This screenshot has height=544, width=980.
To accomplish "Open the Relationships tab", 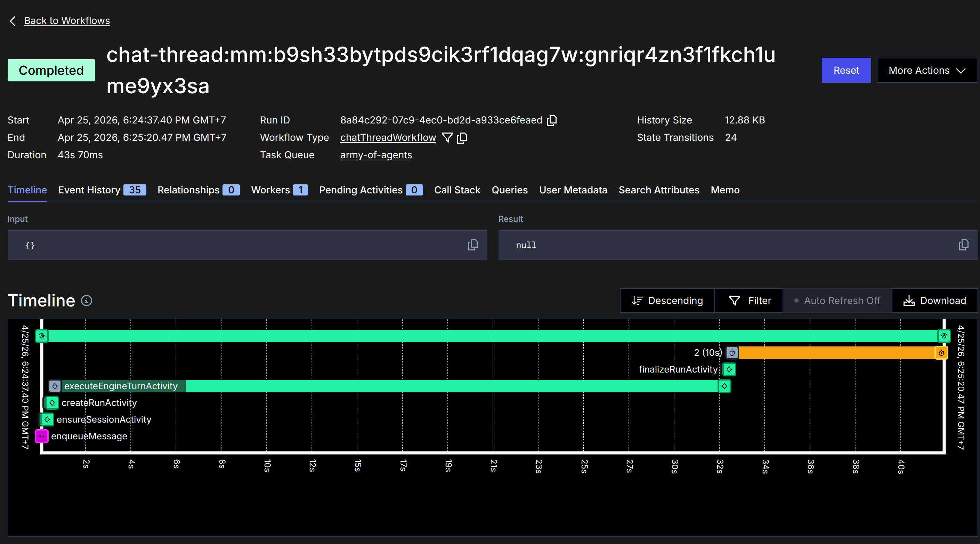I will tap(199, 190).
